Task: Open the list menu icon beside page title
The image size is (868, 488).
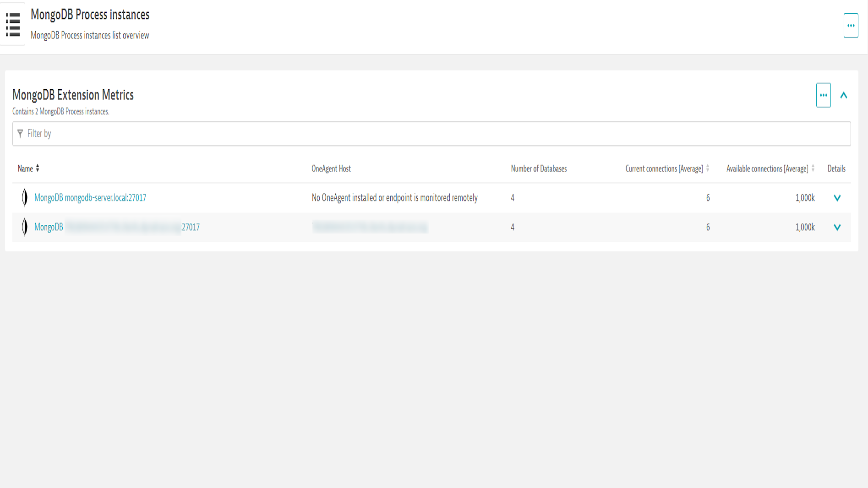Action: [x=13, y=24]
